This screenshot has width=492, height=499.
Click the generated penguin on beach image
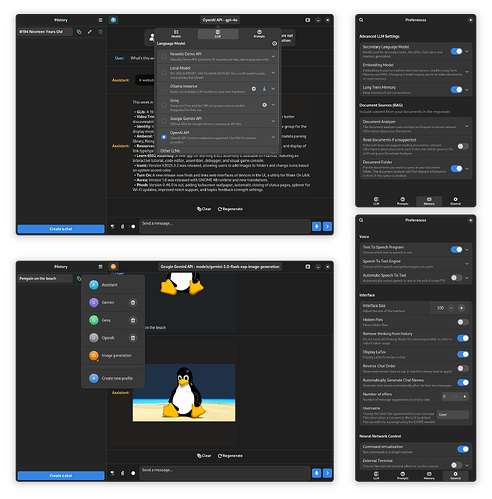tap(184, 393)
